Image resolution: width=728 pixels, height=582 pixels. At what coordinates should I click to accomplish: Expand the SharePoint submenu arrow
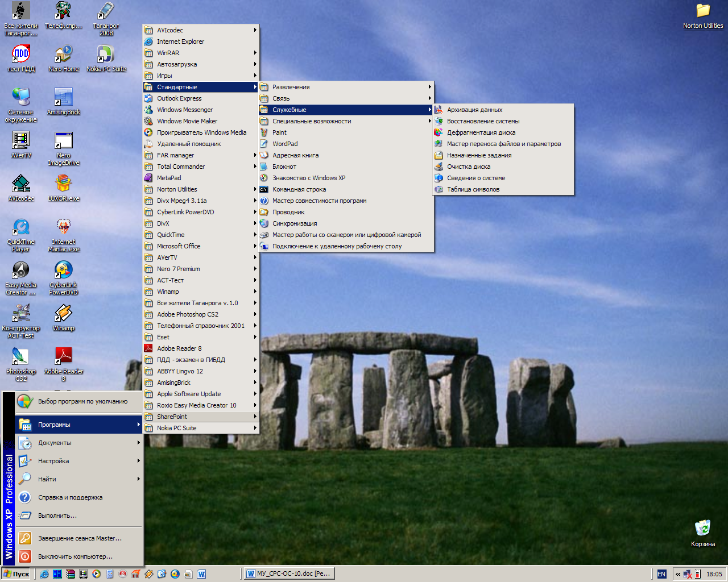click(255, 417)
